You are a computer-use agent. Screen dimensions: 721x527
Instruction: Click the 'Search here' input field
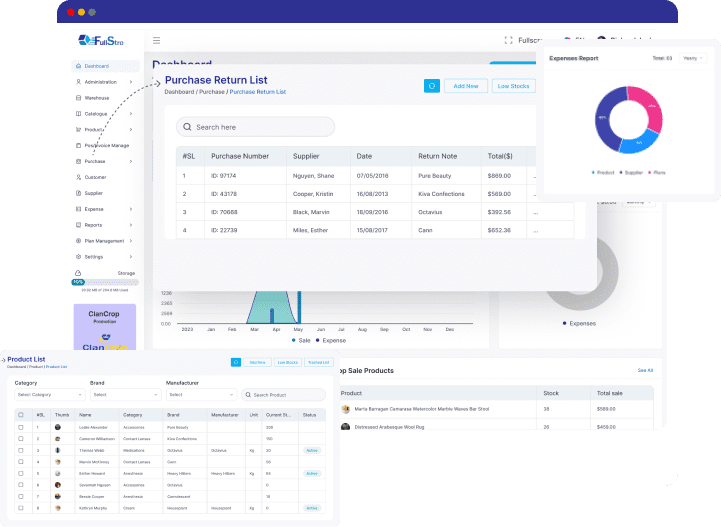pos(255,127)
